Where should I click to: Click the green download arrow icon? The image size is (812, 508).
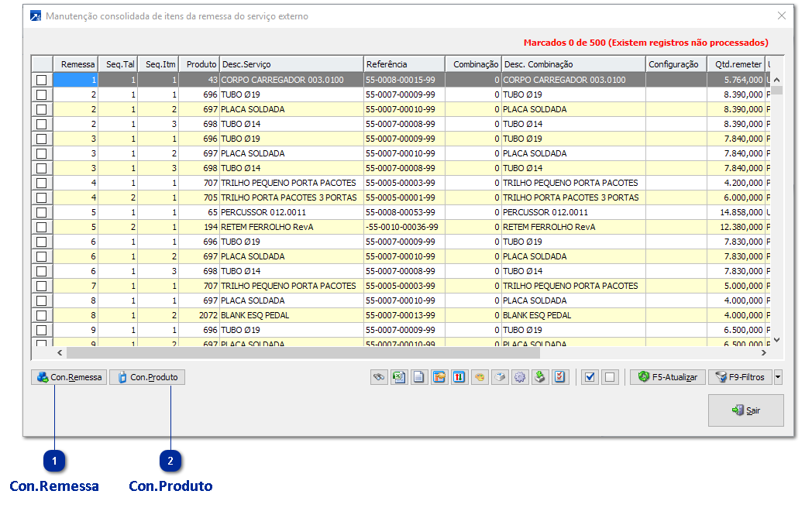click(539, 377)
